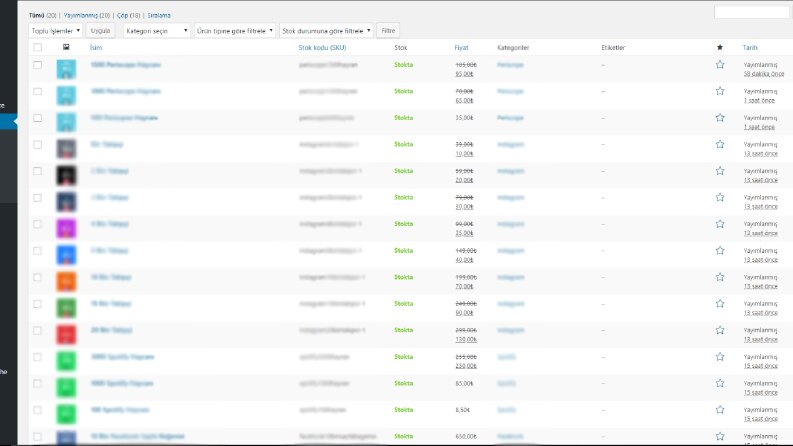Click the Filtre button
Viewport: 793px width, 446px height.
tap(388, 31)
